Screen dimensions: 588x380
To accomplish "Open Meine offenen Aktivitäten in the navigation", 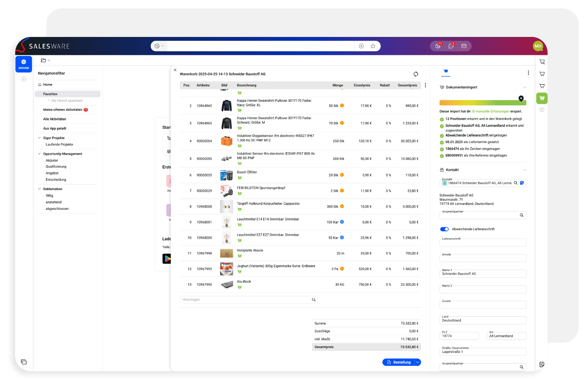I will click(63, 110).
